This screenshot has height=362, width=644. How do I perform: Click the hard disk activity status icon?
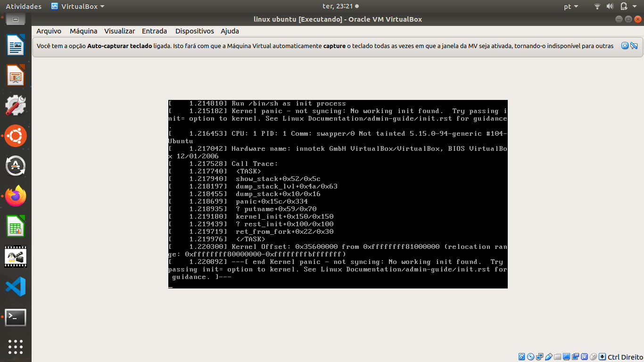521,357
